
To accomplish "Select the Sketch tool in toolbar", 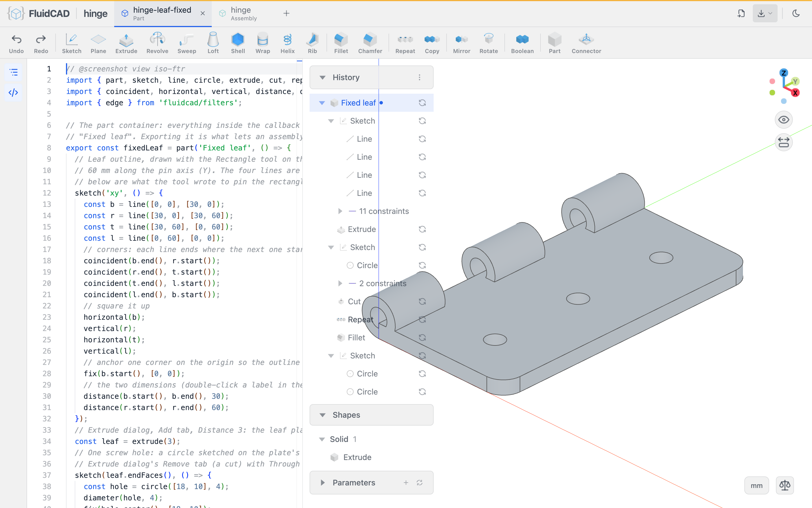I will (71, 43).
